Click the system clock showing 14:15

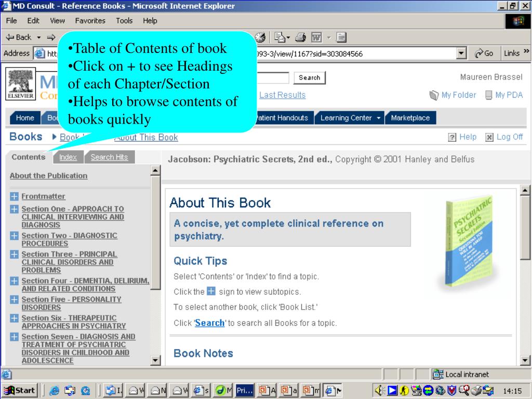point(512,391)
